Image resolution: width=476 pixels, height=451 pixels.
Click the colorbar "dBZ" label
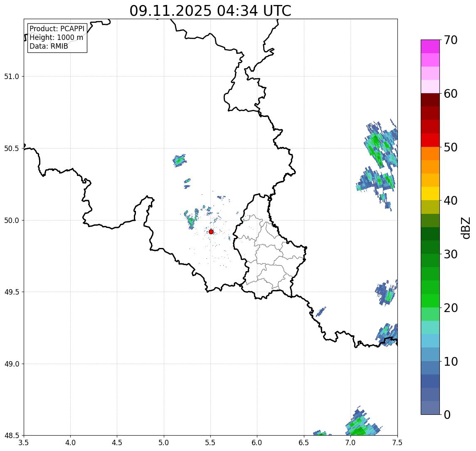point(466,228)
